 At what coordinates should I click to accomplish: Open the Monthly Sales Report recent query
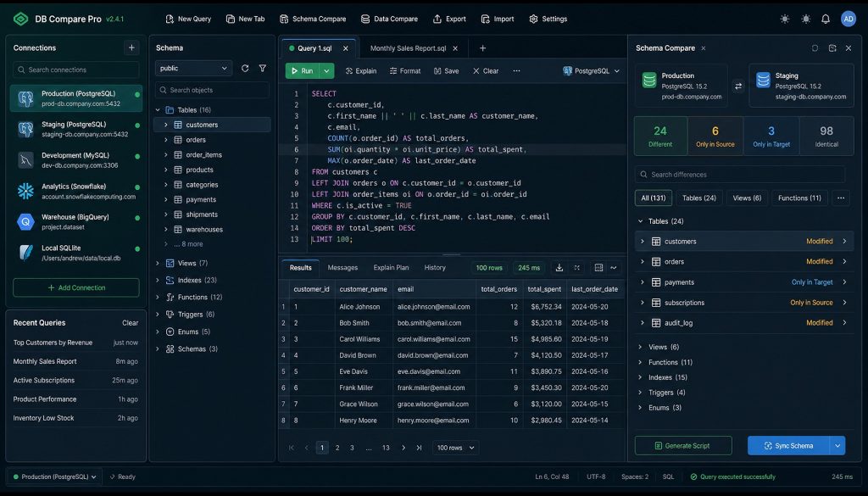[x=75, y=361]
